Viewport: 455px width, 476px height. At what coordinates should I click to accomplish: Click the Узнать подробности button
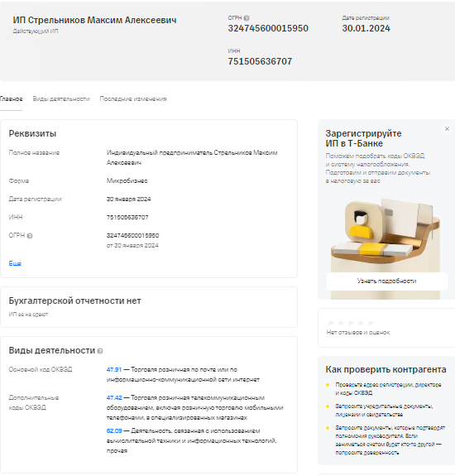[x=387, y=281]
